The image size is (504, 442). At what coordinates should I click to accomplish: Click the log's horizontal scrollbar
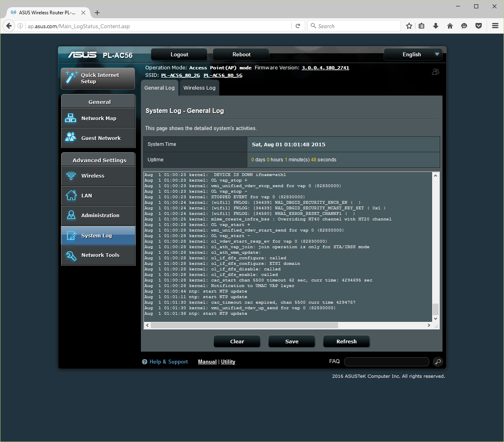(x=244, y=325)
